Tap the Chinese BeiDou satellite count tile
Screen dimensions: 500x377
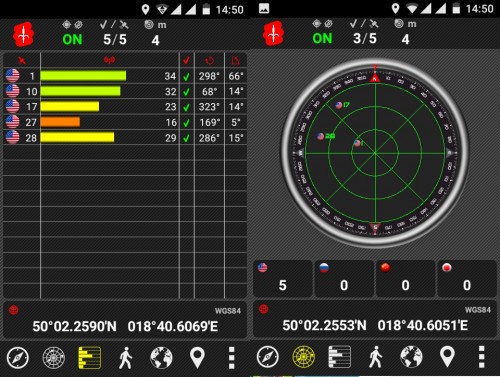pos(405,279)
